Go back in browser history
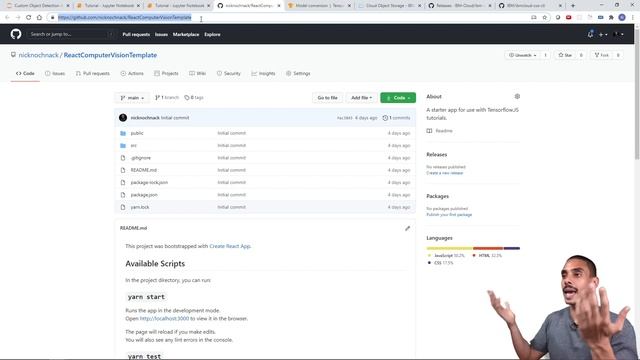Image resolution: width=640 pixels, height=360 pixels. pos(7,18)
